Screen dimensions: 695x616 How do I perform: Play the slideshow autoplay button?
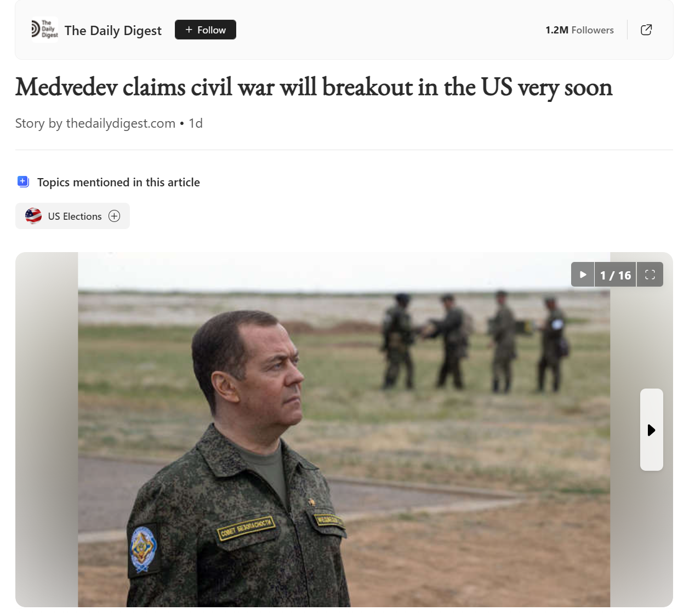(x=583, y=275)
